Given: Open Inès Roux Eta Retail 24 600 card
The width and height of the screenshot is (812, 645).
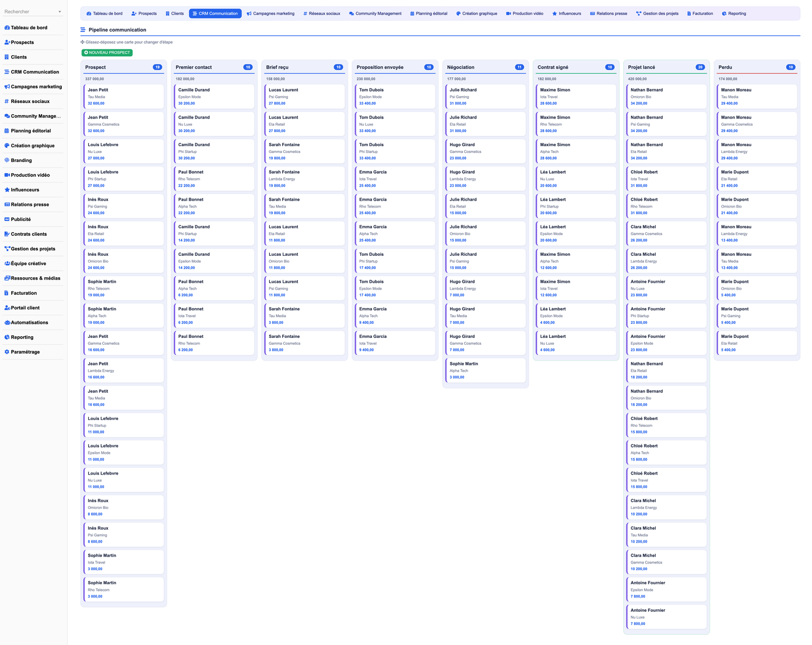Looking at the screenshot, I should 124,233.
